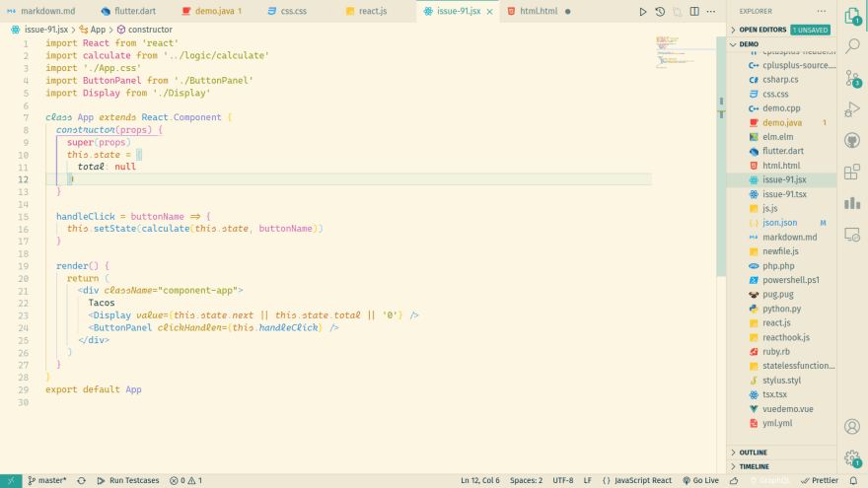Click the Ln 12, Col 6 indicator
Image resolution: width=868 pixels, height=488 pixels.
click(x=480, y=481)
